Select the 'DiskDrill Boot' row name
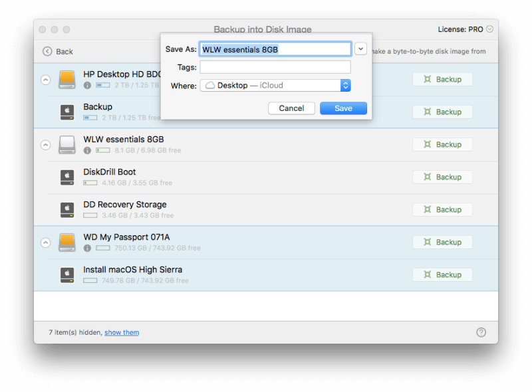The height and width of the screenshot is (392, 532). (110, 172)
